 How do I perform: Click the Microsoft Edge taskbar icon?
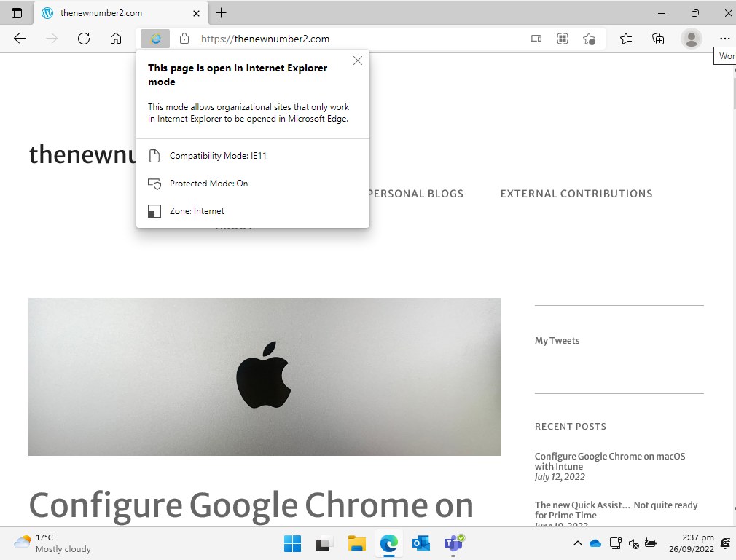click(x=389, y=543)
